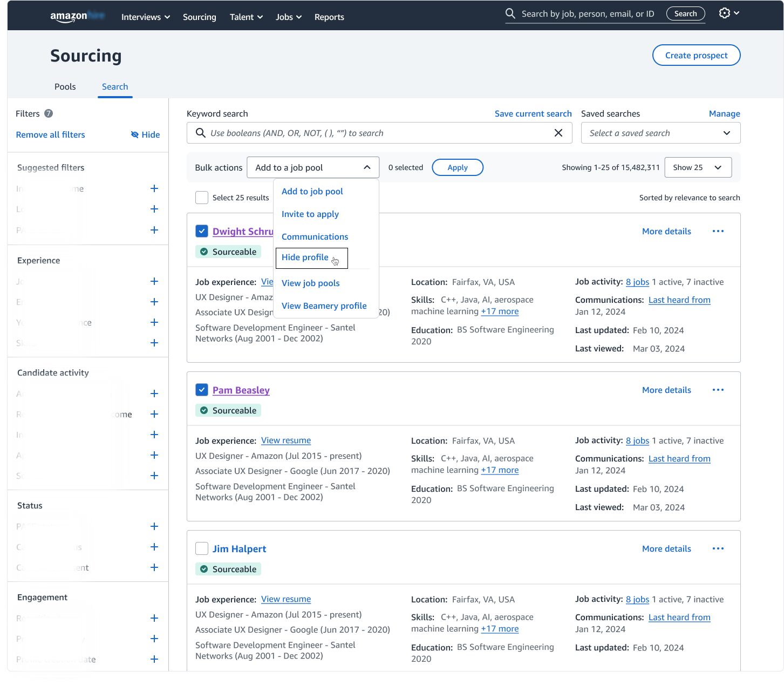Clear the keyword search with X icon

point(558,133)
